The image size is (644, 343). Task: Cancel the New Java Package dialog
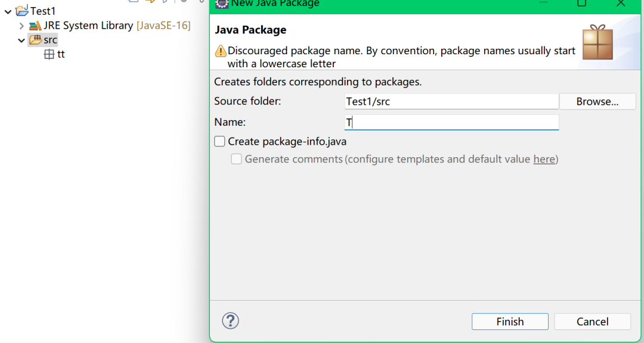coord(592,322)
